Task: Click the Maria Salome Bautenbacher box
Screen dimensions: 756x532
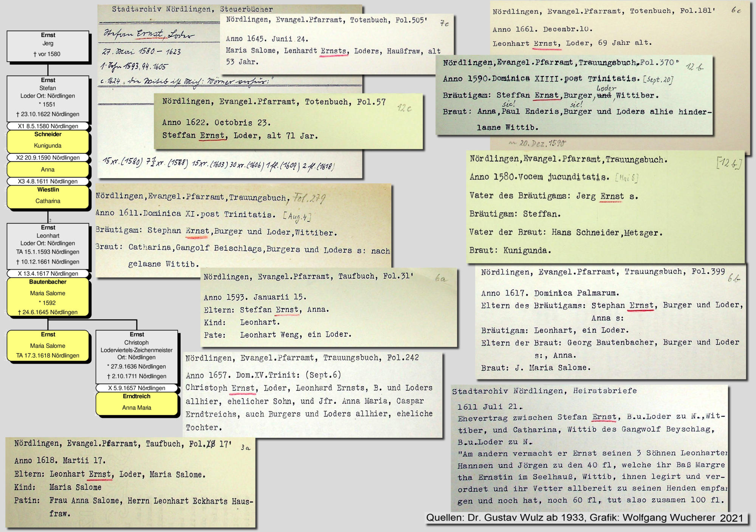Action: 48,297
